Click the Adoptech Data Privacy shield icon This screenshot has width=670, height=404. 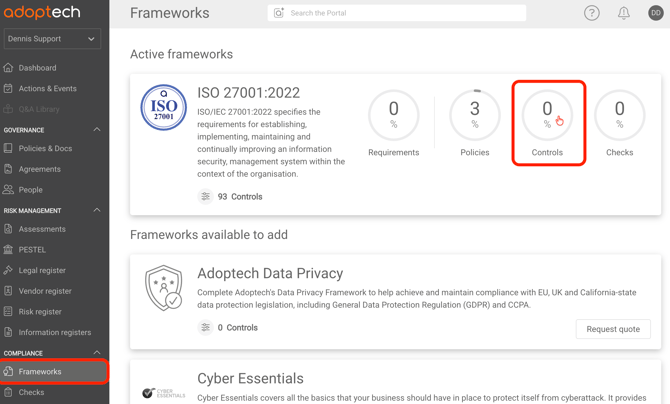163,289
